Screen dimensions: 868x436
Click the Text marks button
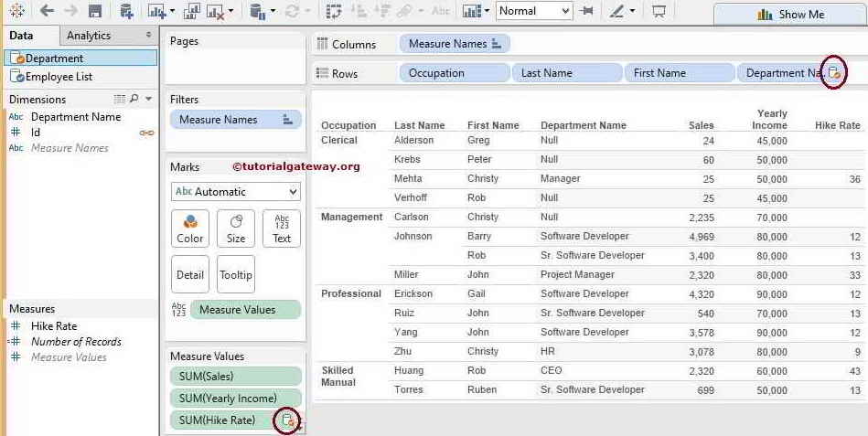pos(281,228)
